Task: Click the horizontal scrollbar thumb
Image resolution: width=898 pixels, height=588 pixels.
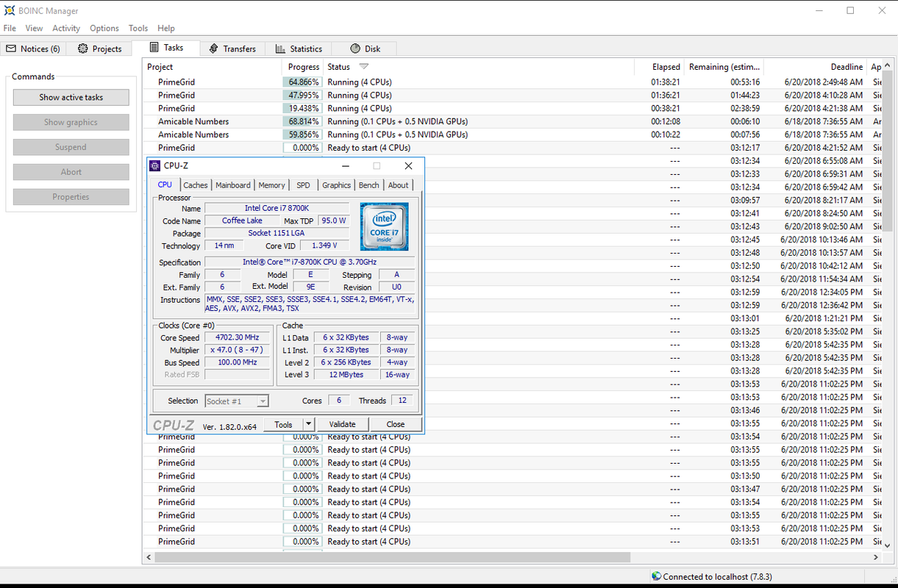Action: (x=393, y=557)
